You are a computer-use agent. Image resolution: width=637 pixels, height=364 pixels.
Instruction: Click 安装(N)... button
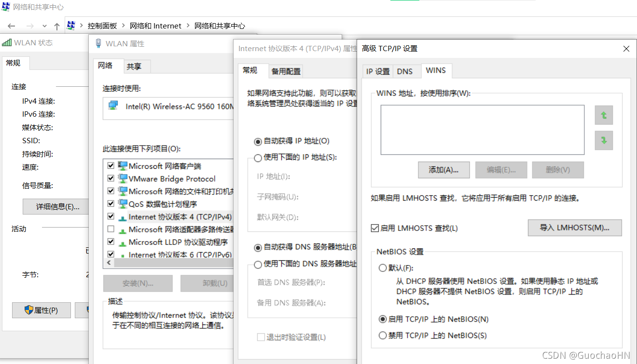(138, 283)
